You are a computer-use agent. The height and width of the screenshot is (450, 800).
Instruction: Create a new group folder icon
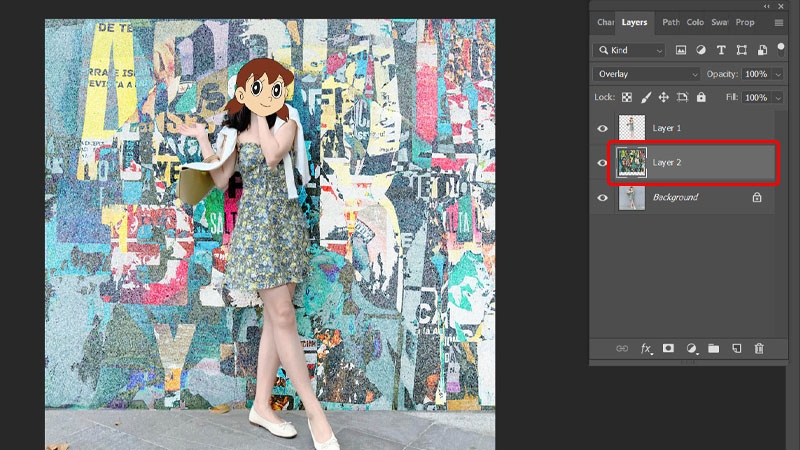(713, 348)
